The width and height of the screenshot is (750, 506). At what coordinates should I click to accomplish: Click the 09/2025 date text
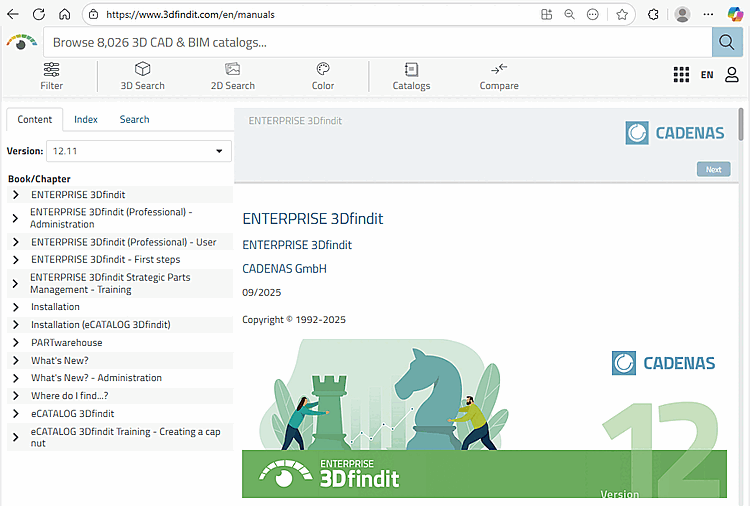pyautogui.click(x=262, y=292)
